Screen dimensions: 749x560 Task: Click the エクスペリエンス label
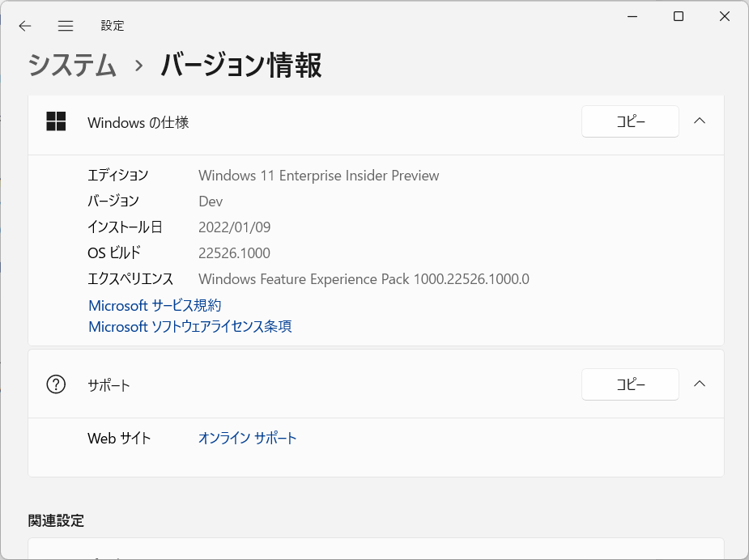pos(130,279)
